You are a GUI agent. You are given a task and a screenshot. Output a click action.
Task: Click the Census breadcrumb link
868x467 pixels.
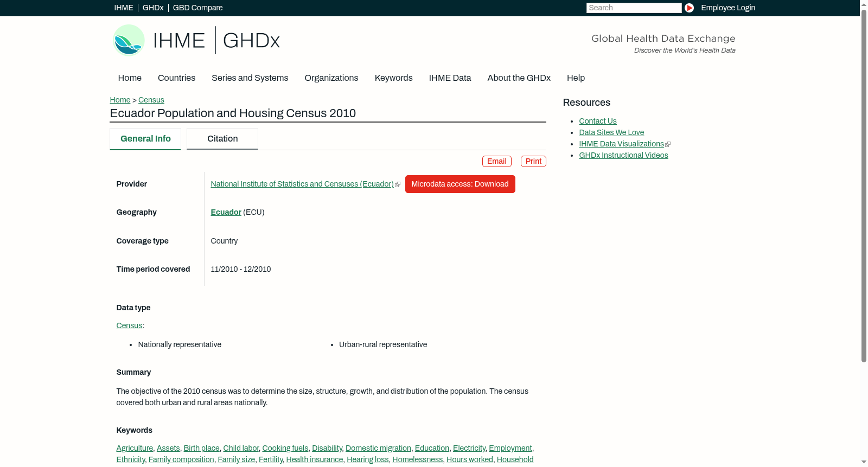pyautogui.click(x=151, y=100)
